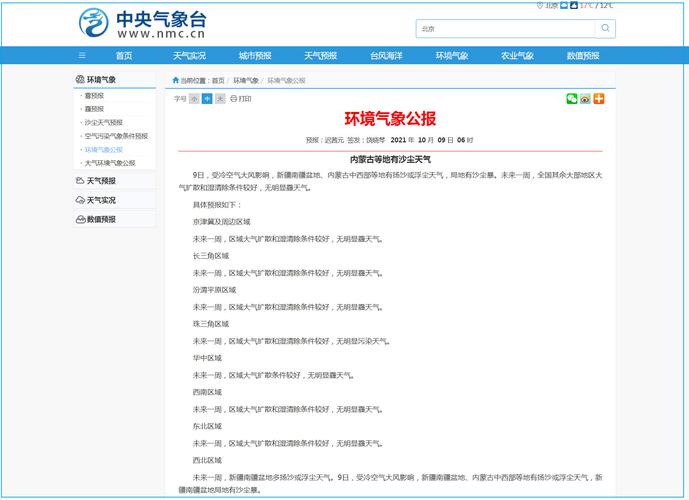Click the printer icon next to 打印
This screenshot has height=500, width=689.
pyautogui.click(x=233, y=98)
